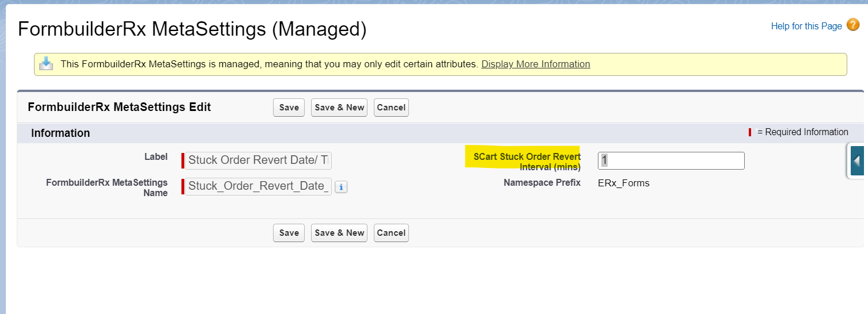Click the top Save button
This screenshot has width=868, height=314.
tap(289, 108)
